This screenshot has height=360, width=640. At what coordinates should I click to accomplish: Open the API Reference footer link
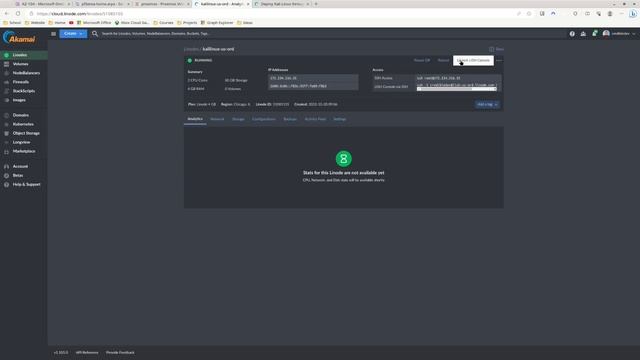87,353
